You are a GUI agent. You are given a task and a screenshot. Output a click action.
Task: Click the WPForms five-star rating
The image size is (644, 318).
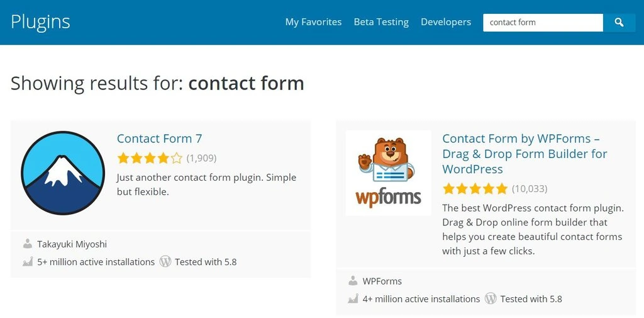click(475, 188)
